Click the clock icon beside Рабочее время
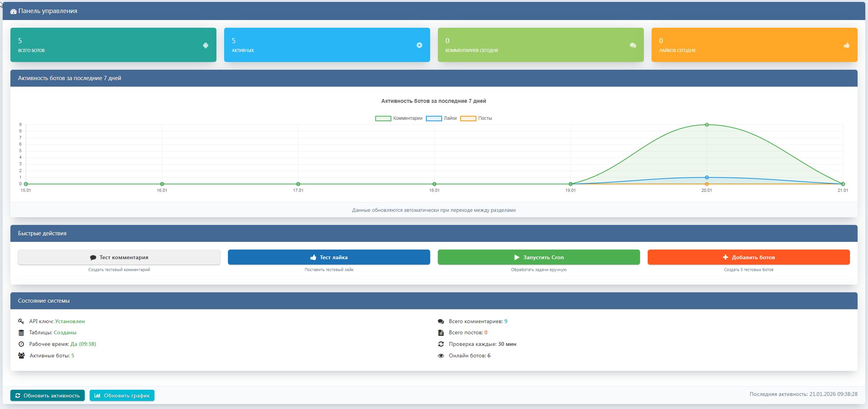The width and height of the screenshot is (868, 409). 21,344
